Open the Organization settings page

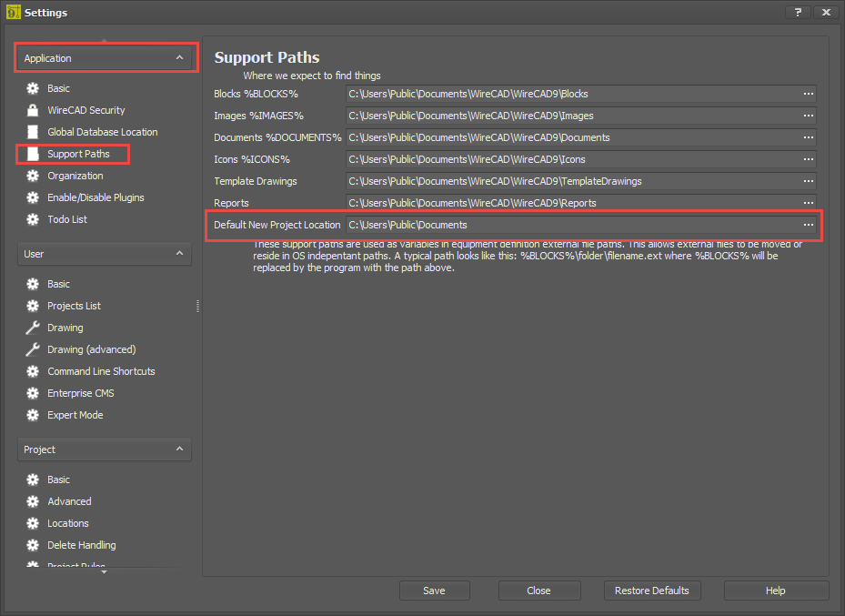point(75,176)
